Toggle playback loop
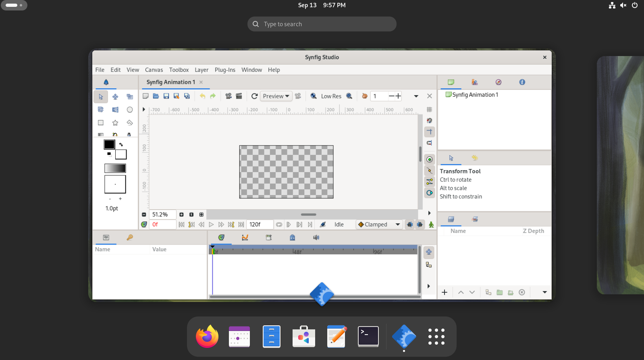Screen dimensions: 644x360 tap(279, 225)
